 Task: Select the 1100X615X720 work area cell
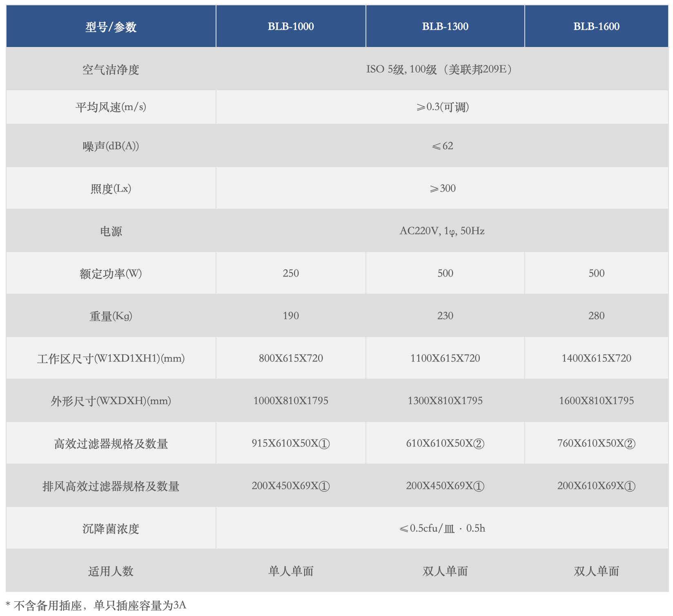point(445,358)
